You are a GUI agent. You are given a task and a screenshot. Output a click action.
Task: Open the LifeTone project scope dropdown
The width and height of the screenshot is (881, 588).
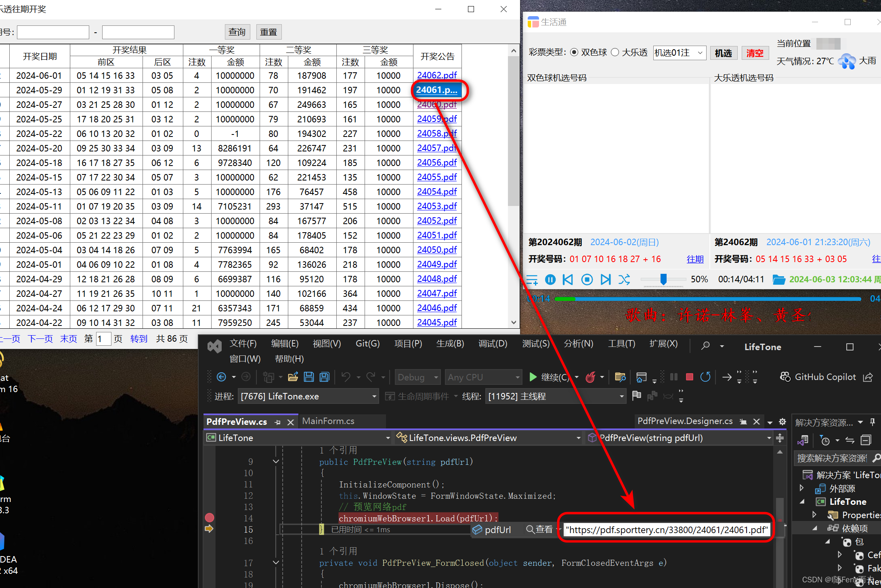298,438
